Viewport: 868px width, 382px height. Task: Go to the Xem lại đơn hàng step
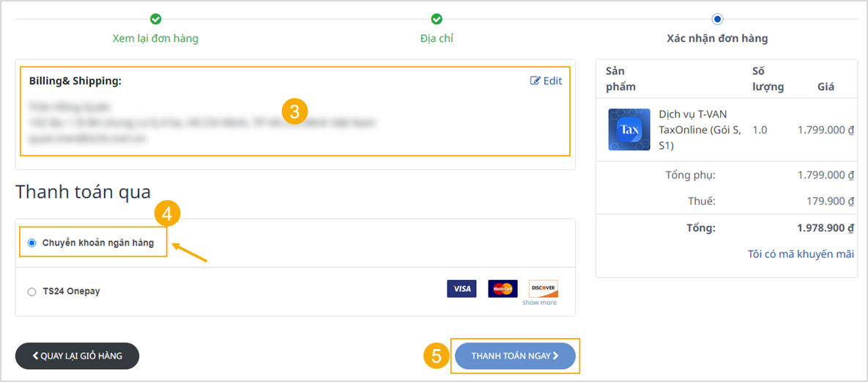coord(155,39)
